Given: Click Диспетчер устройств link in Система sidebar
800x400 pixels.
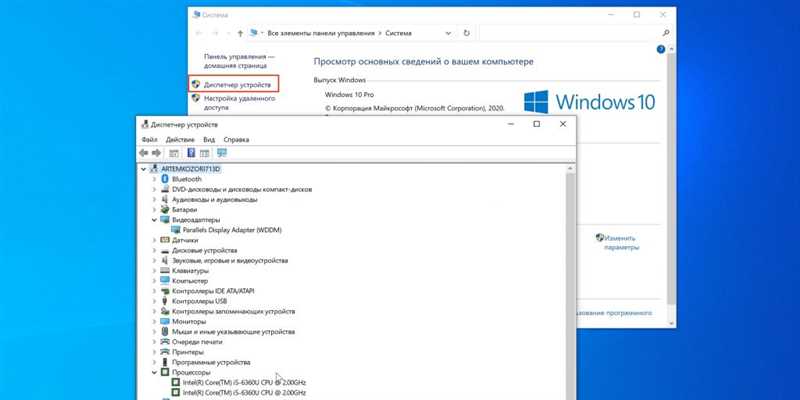Looking at the screenshot, I should [237, 85].
